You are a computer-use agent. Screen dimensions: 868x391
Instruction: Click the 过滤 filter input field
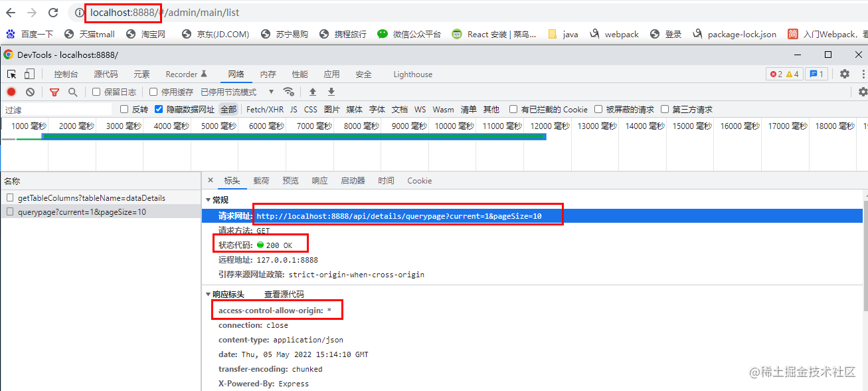click(x=58, y=109)
